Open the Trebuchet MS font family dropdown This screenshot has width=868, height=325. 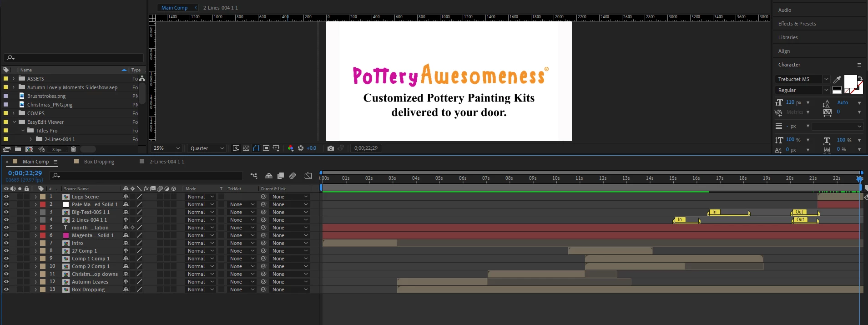[802, 79]
